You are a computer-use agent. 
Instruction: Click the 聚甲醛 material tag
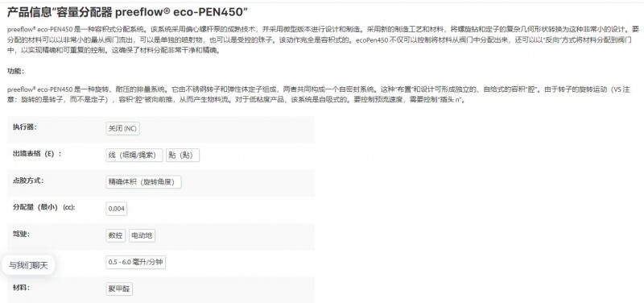click(x=119, y=289)
